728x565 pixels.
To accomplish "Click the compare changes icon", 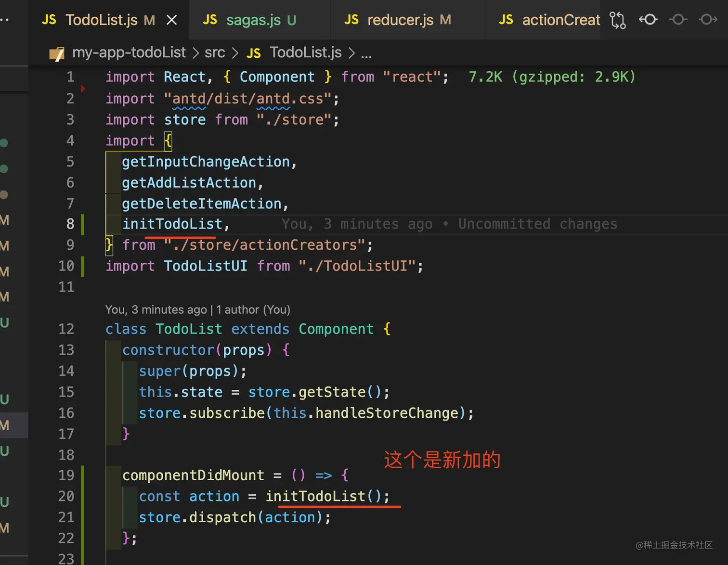I will click(x=618, y=20).
